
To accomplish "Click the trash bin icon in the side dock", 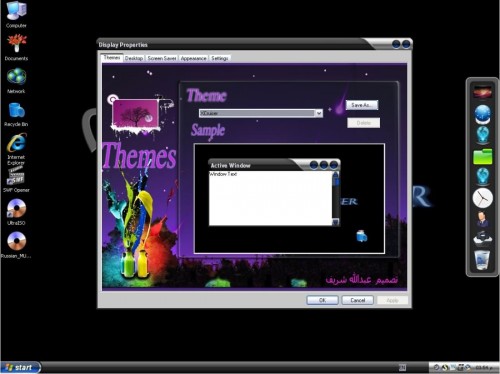I will pyautogui.click(x=482, y=260).
